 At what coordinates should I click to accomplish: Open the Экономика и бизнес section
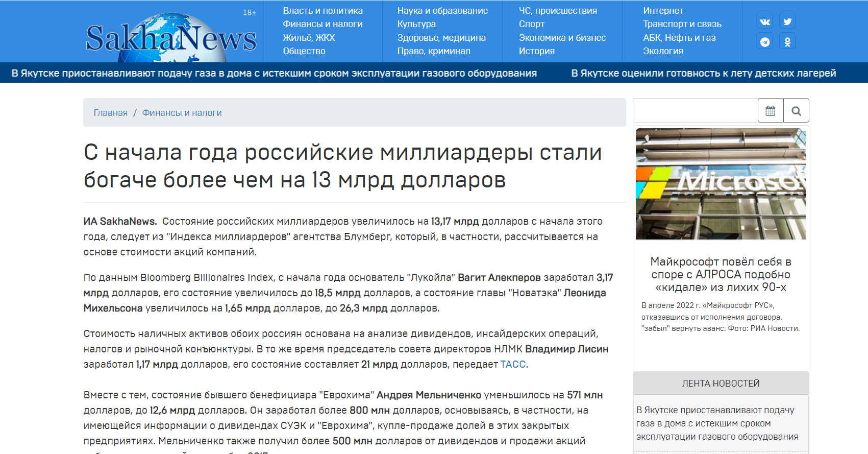pos(562,38)
